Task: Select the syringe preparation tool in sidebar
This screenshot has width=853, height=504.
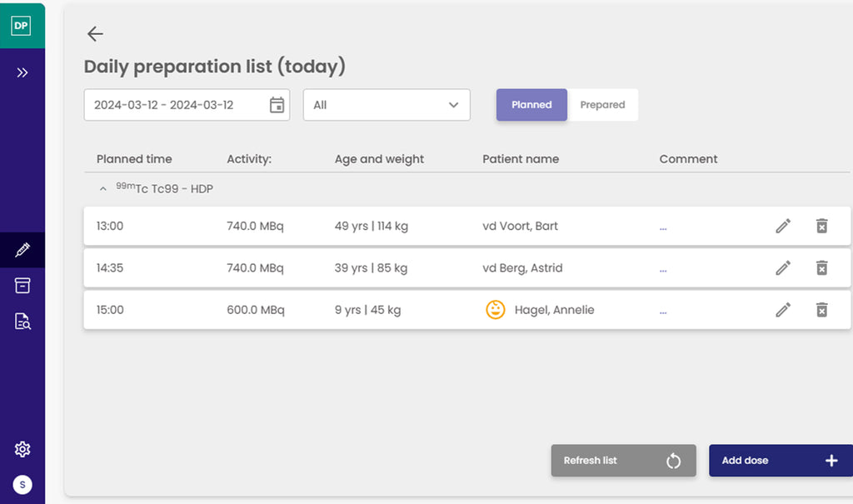Action: (22, 250)
